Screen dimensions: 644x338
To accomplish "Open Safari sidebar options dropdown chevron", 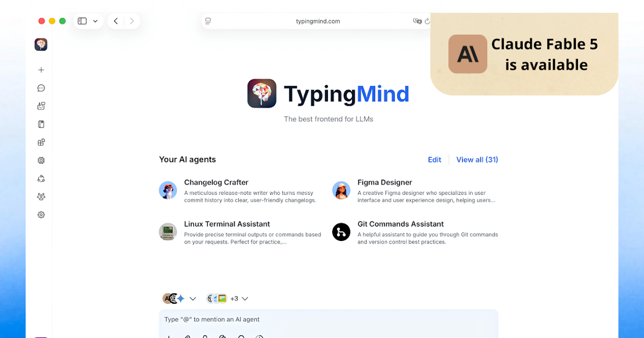I will click(x=95, y=21).
